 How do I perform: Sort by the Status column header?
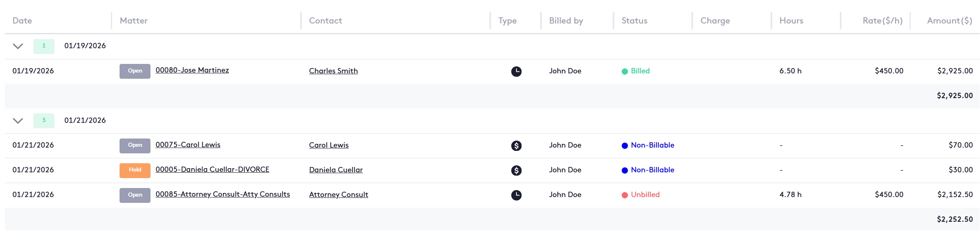[634, 21]
